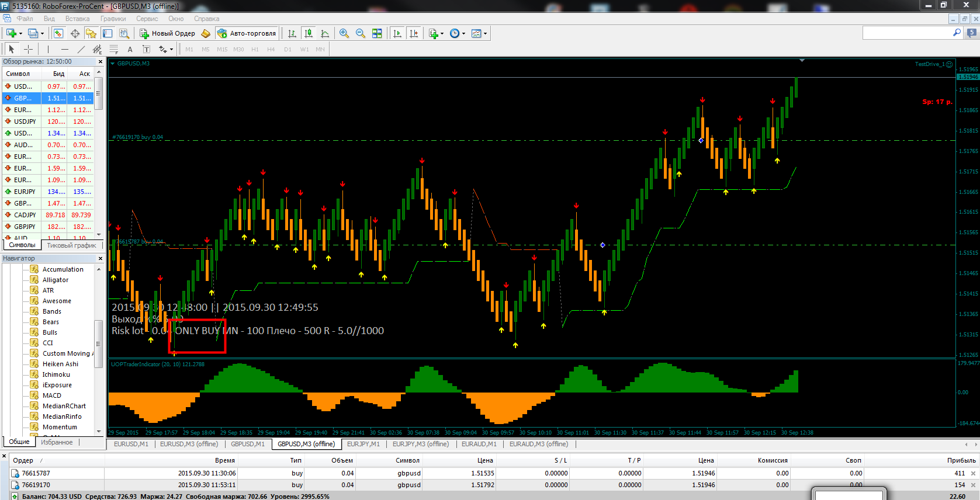
Task: Select the candlestick chart type icon
Action: (x=309, y=33)
